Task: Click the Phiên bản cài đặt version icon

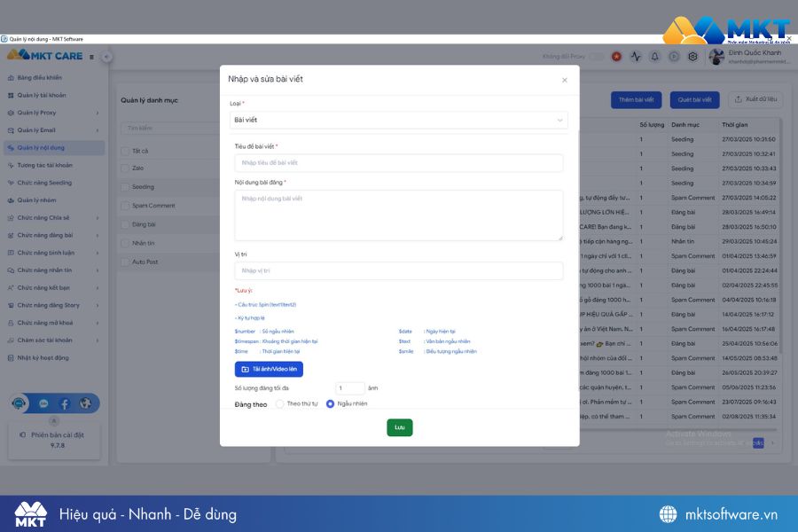Action: 22,435
